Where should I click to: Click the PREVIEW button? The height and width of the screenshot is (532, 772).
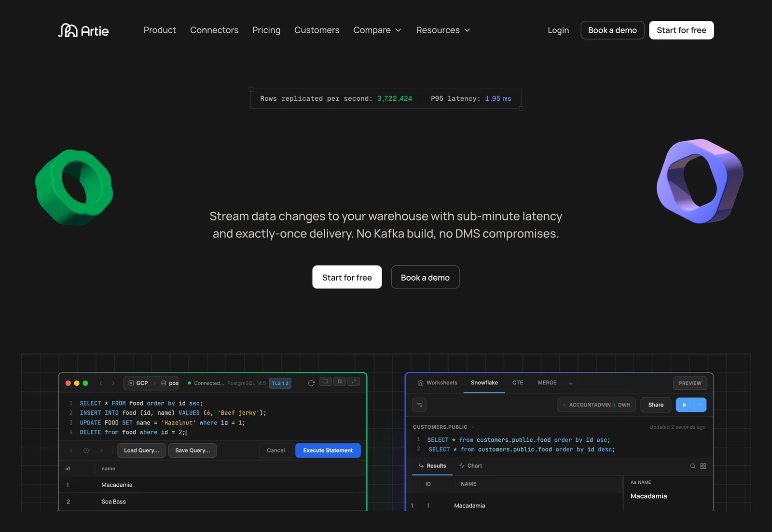pos(690,383)
